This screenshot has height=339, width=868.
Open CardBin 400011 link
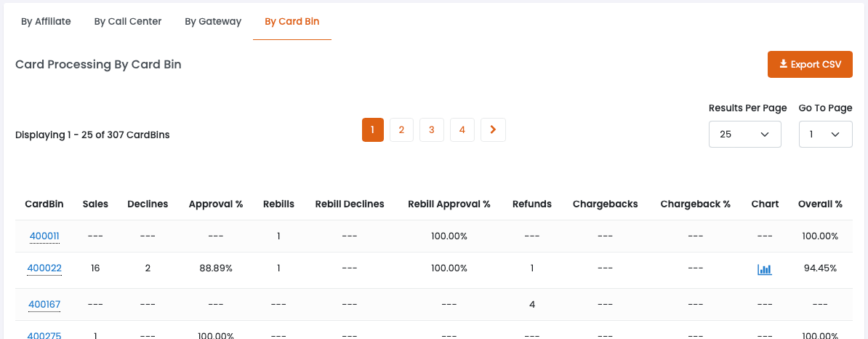44,236
